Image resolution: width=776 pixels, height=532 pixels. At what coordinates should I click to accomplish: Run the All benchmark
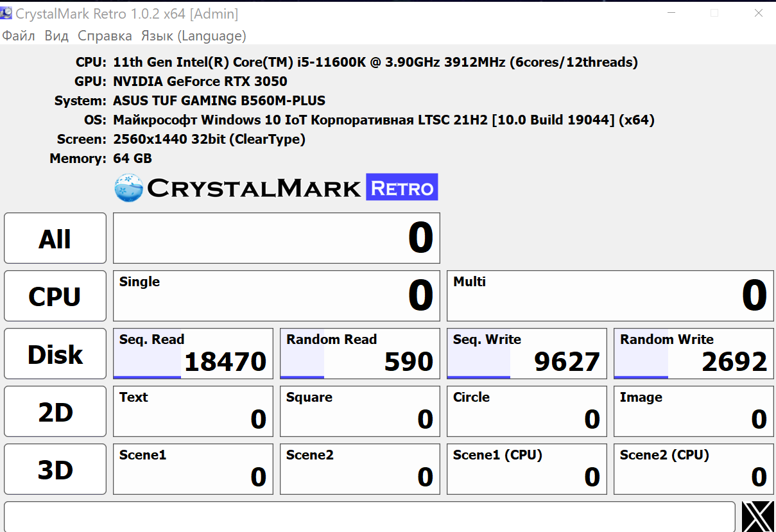55,238
